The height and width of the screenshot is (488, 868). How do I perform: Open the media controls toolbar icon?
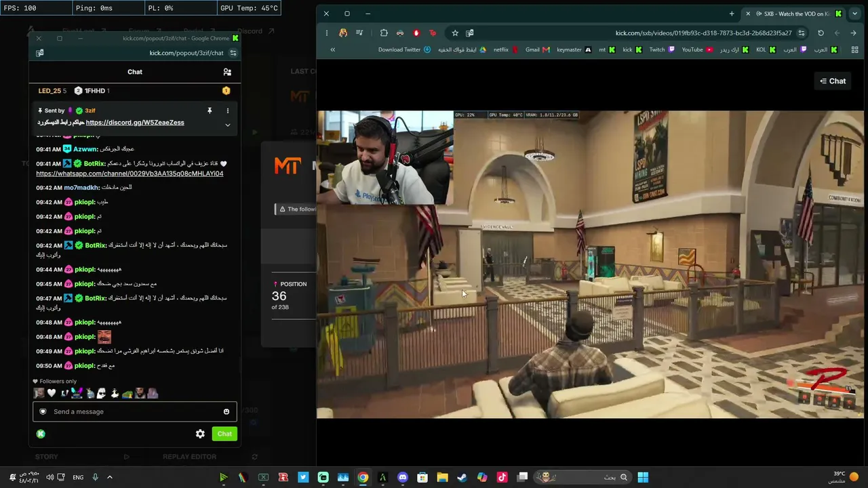point(359,33)
